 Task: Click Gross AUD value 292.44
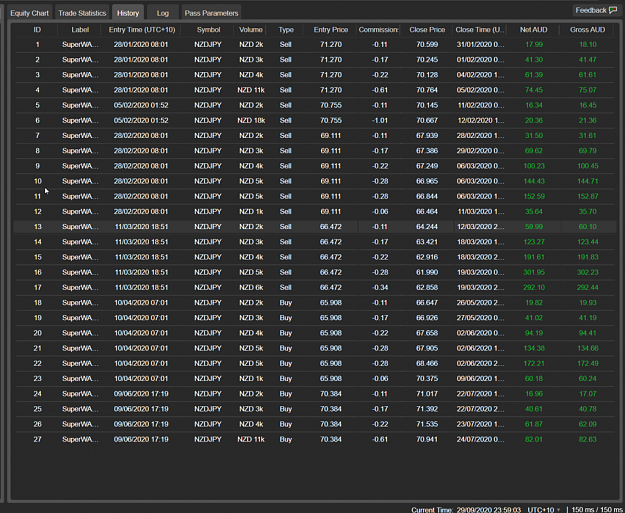tap(588, 287)
